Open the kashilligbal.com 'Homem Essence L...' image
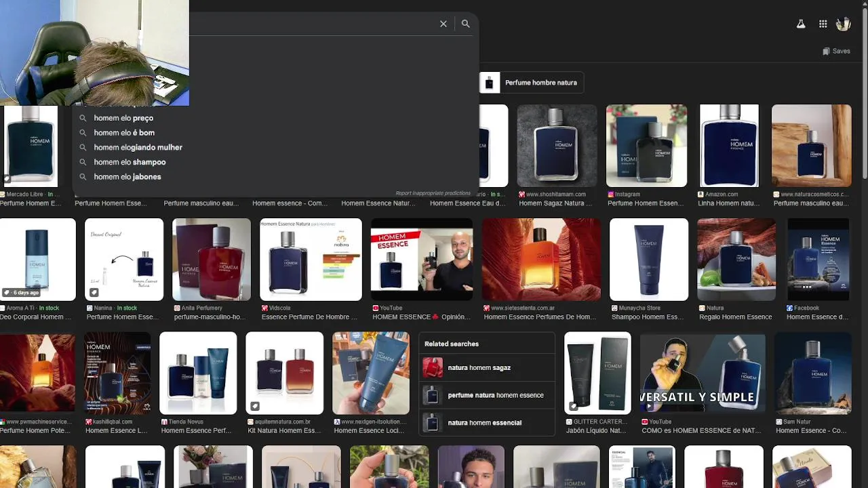The width and height of the screenshot is (868, 488). (117, 373)
